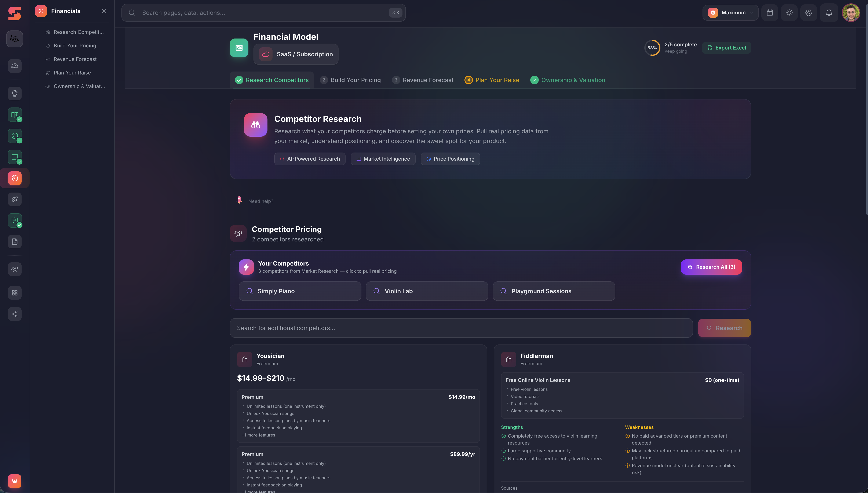Open notifications bell icon
The width and height of the screenshot is (868, 493).
coord(829,12)
